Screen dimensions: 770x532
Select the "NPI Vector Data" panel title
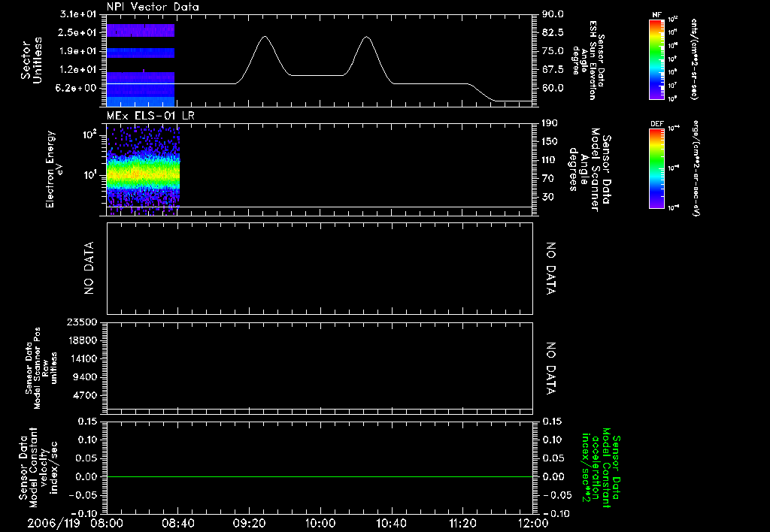[153, 7]
